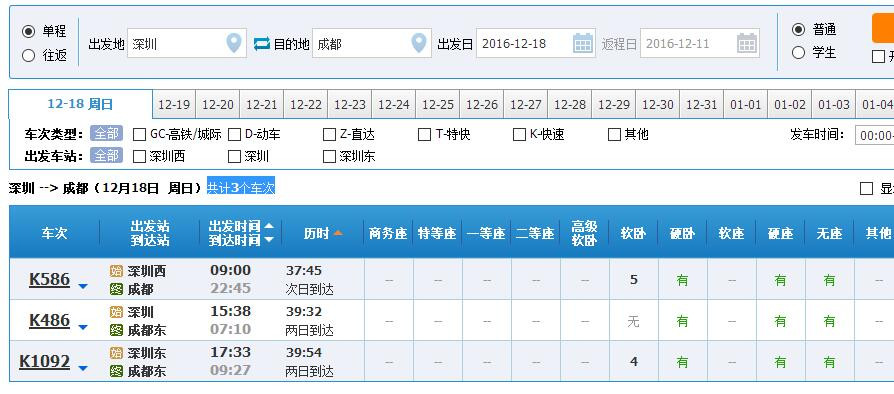This screenshot has width=894, height=394.
Task: Check 其他 train type filter
Action: point(614,135)
